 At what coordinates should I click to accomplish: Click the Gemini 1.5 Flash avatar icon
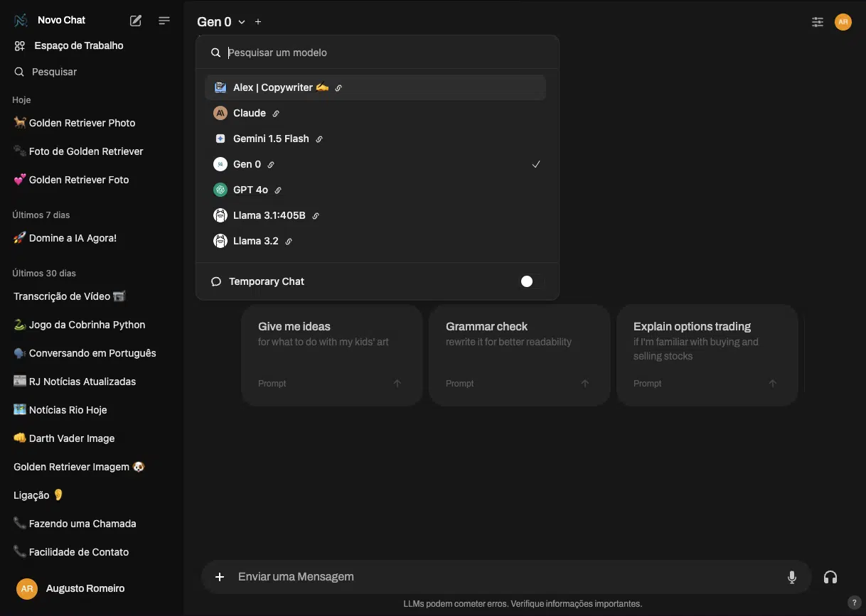coord(220,139)
